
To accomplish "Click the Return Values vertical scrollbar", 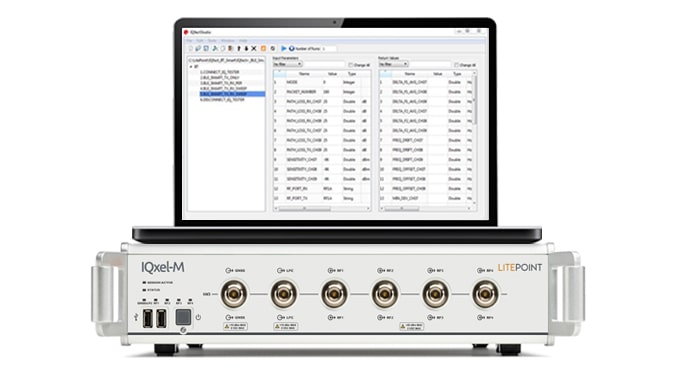I will (475, 138).
